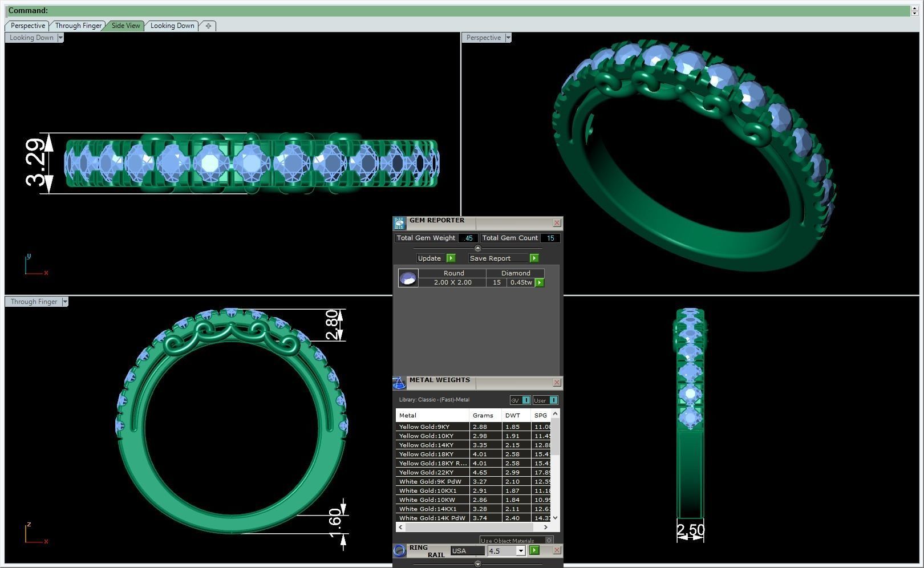
Task: Click the Through Finger viewport title
Action: [34, 302]
